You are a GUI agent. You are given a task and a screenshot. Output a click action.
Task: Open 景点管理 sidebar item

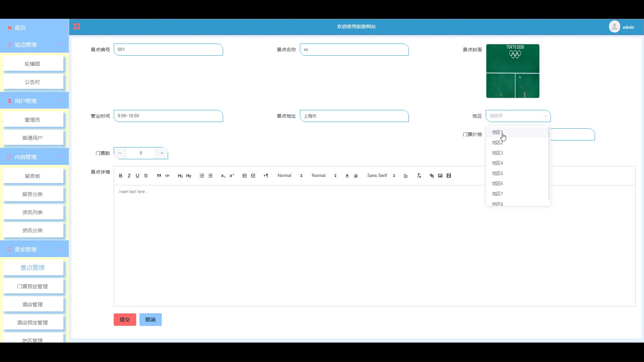click(x=33, y=268)
